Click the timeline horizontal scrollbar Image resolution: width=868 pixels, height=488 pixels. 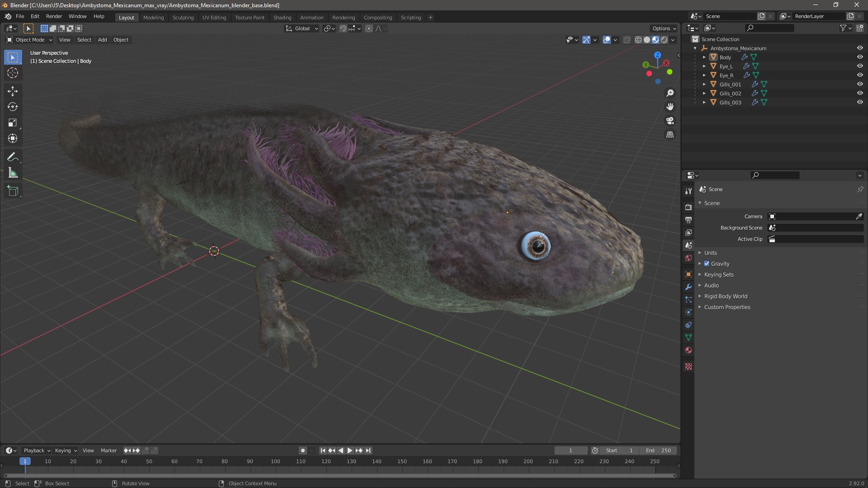coord(339,475)
